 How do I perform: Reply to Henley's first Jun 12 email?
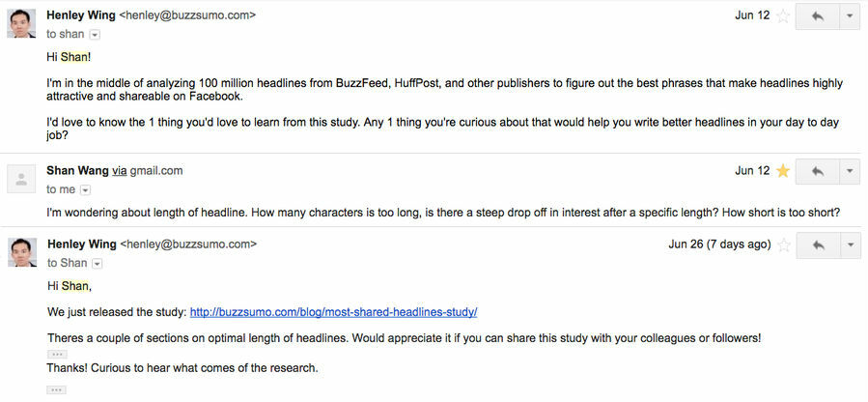click(817, 16)
